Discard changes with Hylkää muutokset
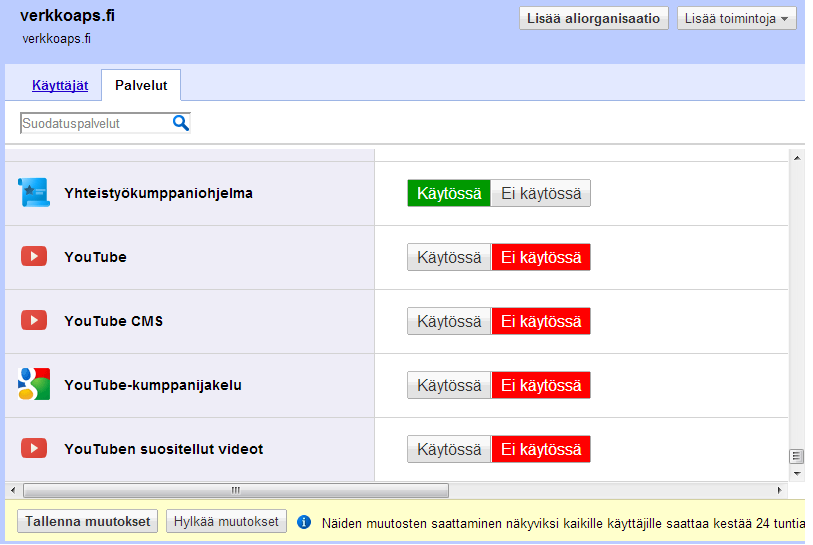Image resolution: width=813 pixels, height=545 pixels. click(226, 521)
